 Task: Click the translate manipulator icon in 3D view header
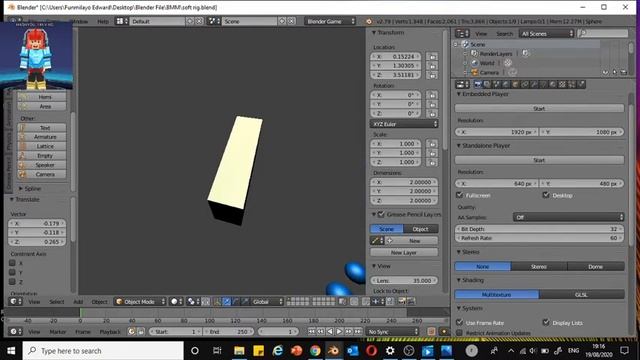pos(227,302)
